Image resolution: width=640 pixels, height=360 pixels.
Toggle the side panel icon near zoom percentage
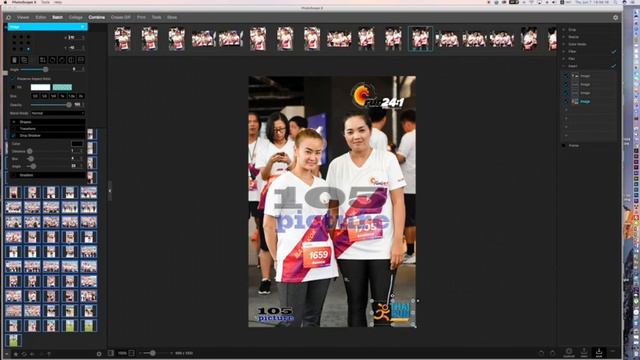[x=111, y=353]
